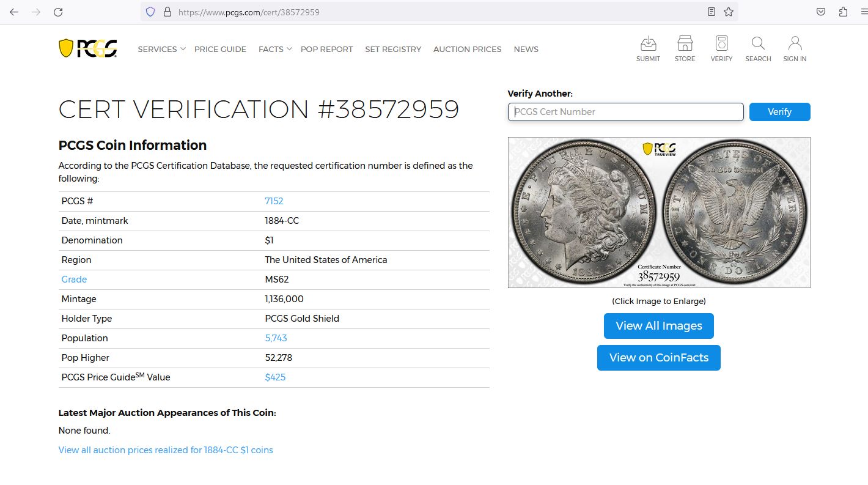Click the PCGS Cert Number input field
This screenshot has width=868, height=485.
(626, 112)
